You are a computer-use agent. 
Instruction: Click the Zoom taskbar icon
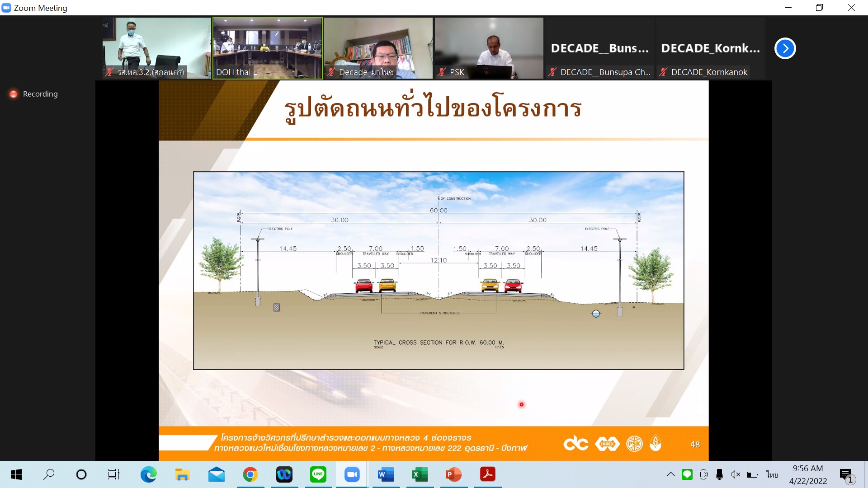(x=352, y=474)
